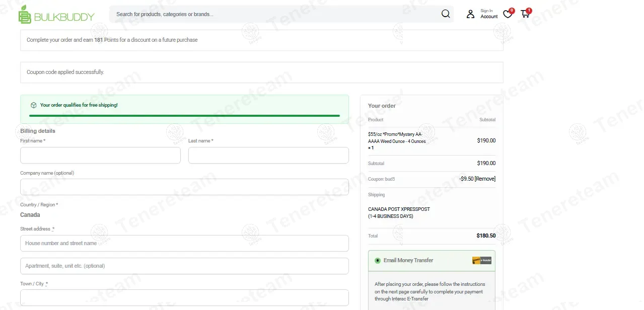This screenshot has width=644, height=310.
Task: Click the Town / City field
Action: (184, 297)
